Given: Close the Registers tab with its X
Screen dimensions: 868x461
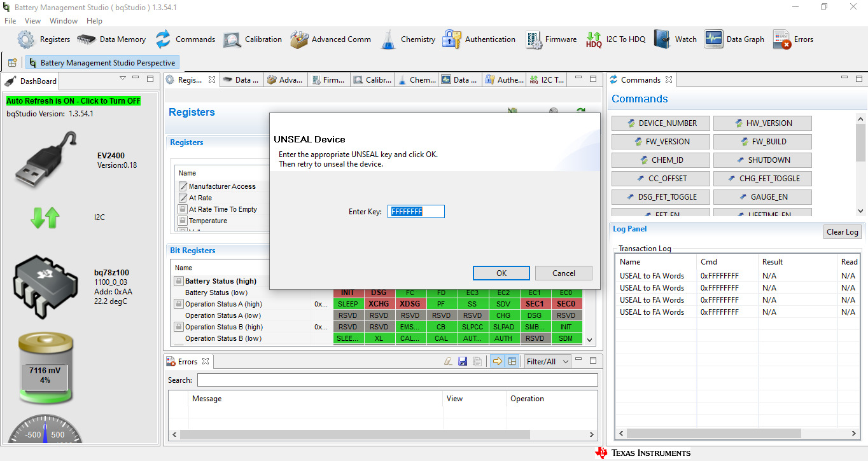Looking at the screenshot, I should pyautogui.click(x=212, y=79).
